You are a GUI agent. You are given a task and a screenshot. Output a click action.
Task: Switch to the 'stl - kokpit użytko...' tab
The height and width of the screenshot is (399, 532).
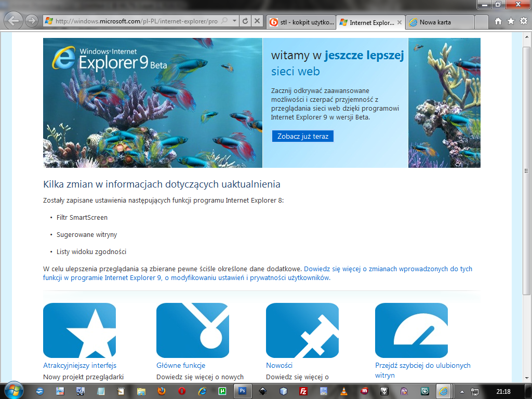click(302, 22)
